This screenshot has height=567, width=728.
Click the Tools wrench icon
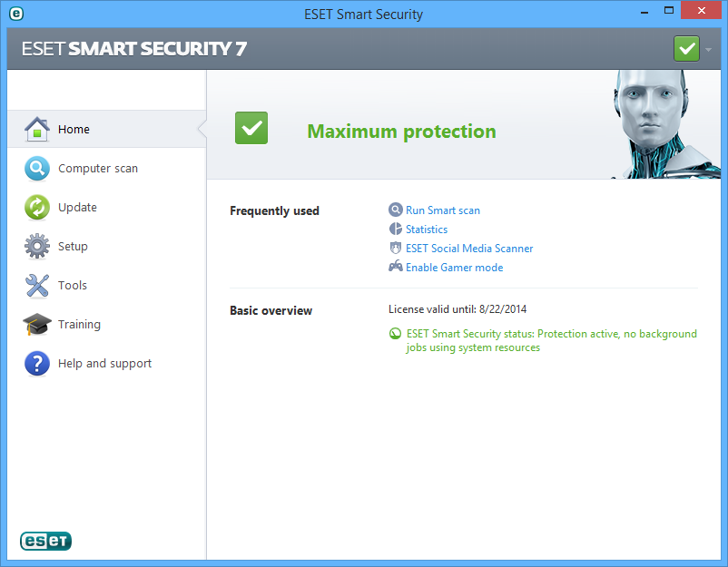click(36, 286)
